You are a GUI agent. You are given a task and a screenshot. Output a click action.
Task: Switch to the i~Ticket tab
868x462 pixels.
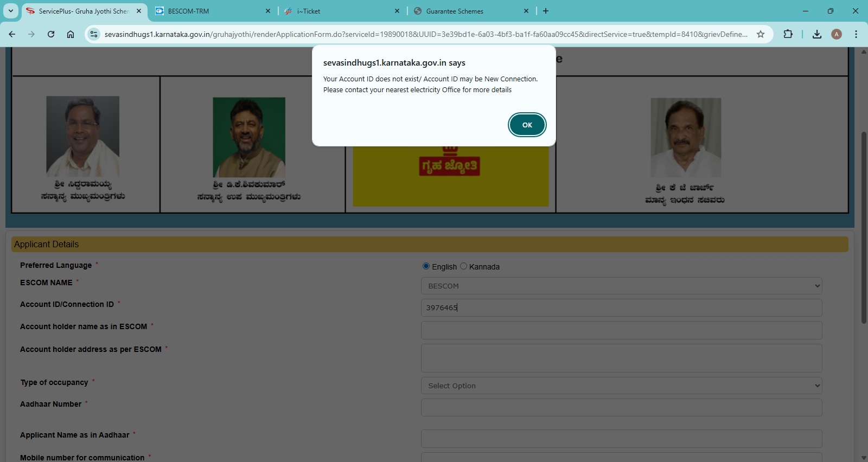click(342, 11)
